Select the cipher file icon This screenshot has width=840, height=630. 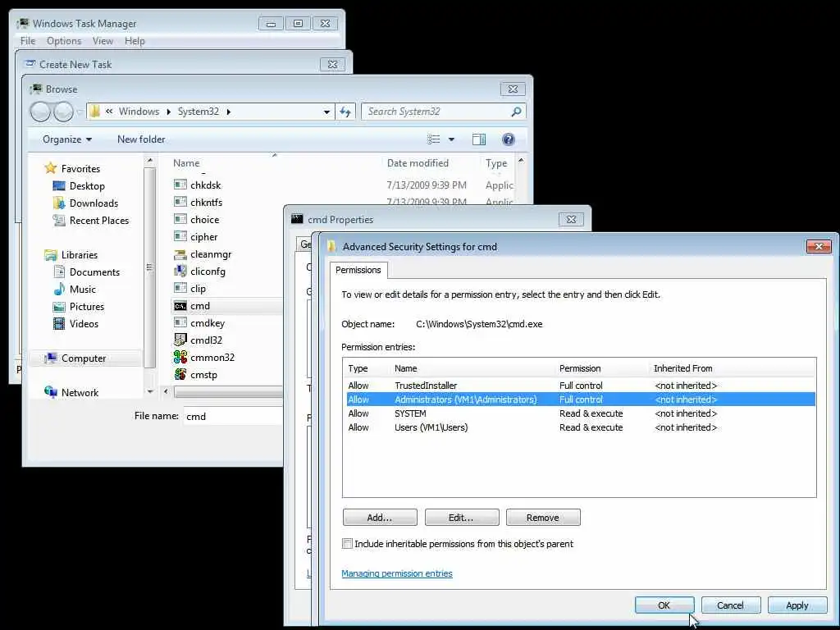pos(180,236)
